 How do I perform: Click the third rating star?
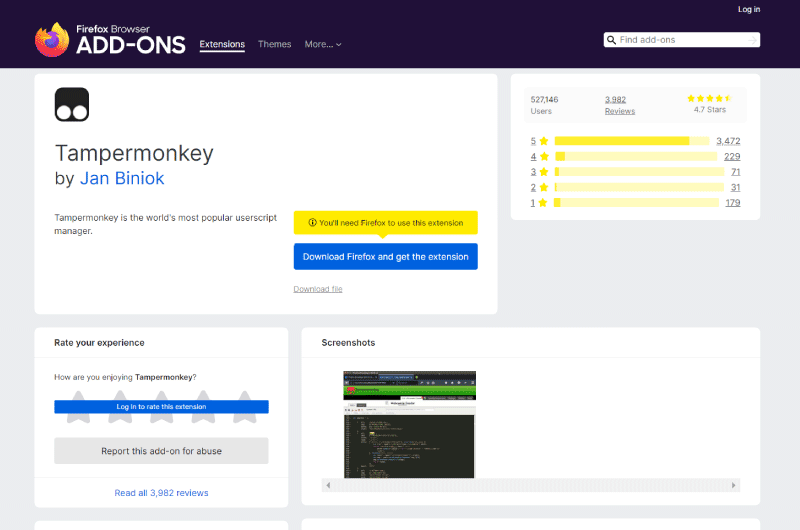click(x=162, y=407)
